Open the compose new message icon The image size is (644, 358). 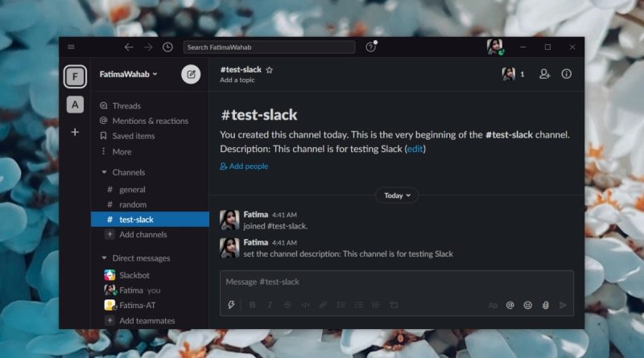[x=191, y=74]
